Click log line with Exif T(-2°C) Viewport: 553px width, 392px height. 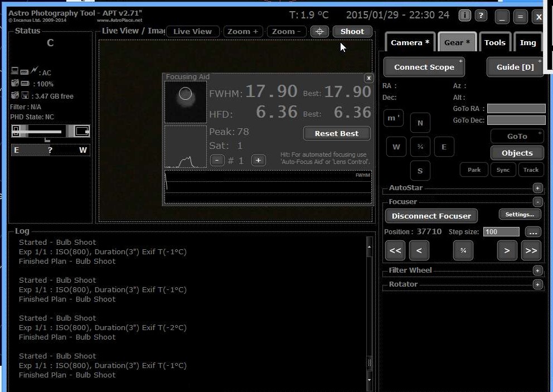[103, 327]
